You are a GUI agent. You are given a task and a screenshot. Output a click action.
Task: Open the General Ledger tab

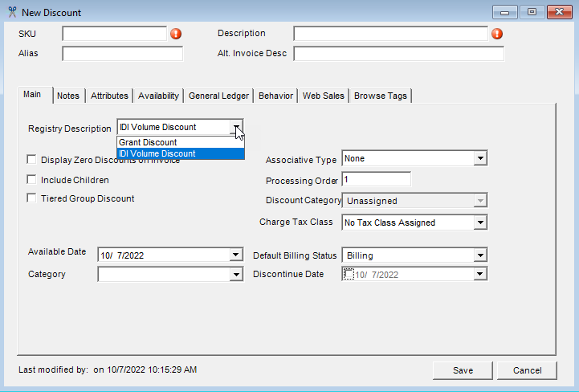(x=218, y=96)
